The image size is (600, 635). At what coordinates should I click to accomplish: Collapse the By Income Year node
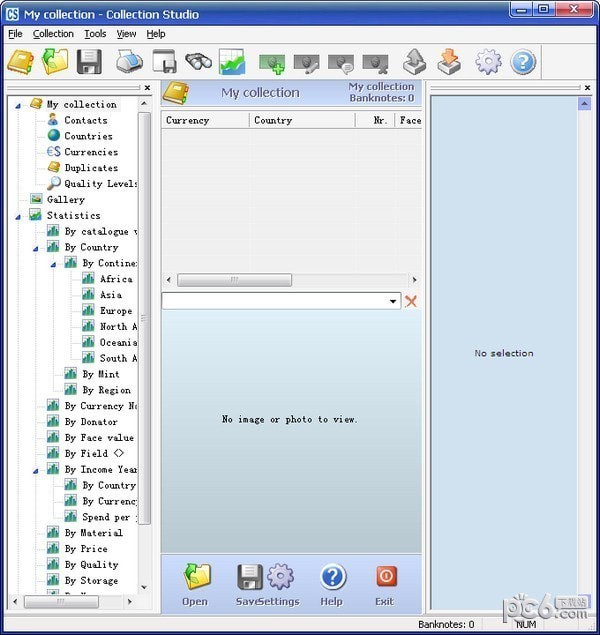(36, 471)
